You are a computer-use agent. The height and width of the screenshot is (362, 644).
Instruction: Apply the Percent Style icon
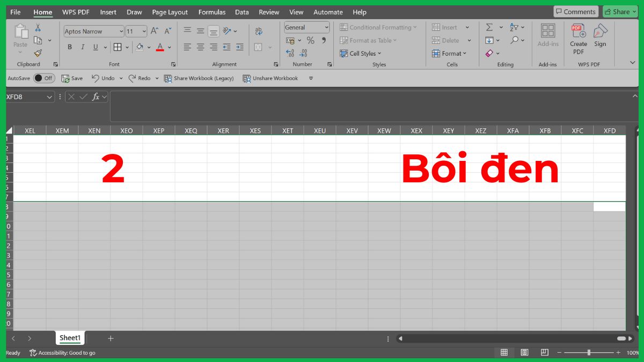point(310,40)
